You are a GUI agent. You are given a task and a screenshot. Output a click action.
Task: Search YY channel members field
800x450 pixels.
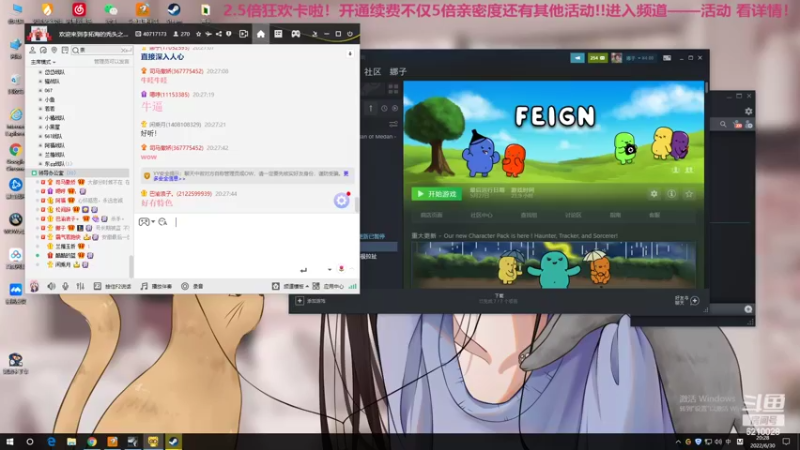coord(101,50)
